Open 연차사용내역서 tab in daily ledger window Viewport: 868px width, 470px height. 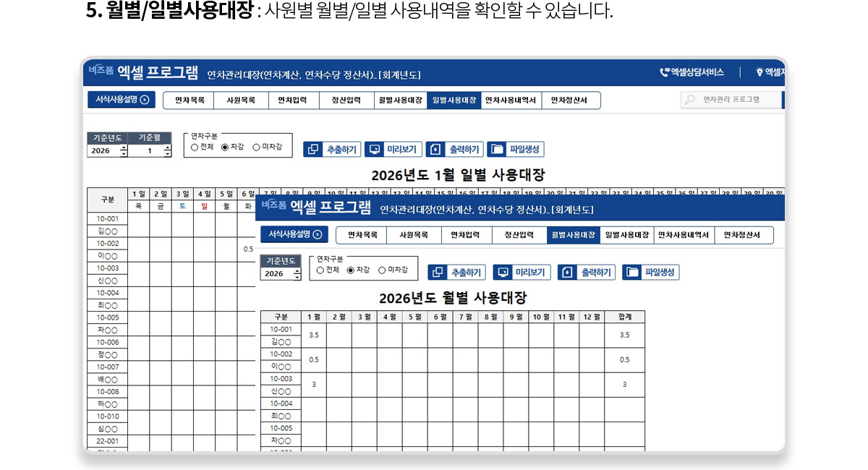pyautogui.click(x=511, y=101)
